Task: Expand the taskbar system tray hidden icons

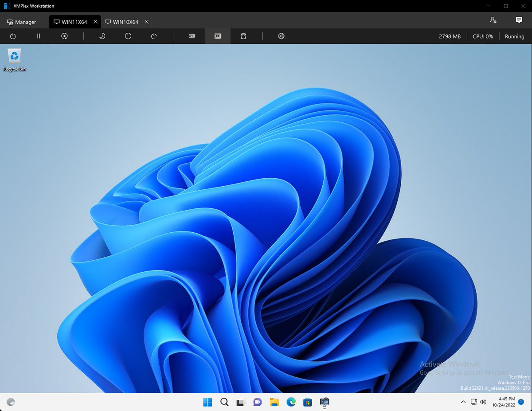Action: click(463, 402)
